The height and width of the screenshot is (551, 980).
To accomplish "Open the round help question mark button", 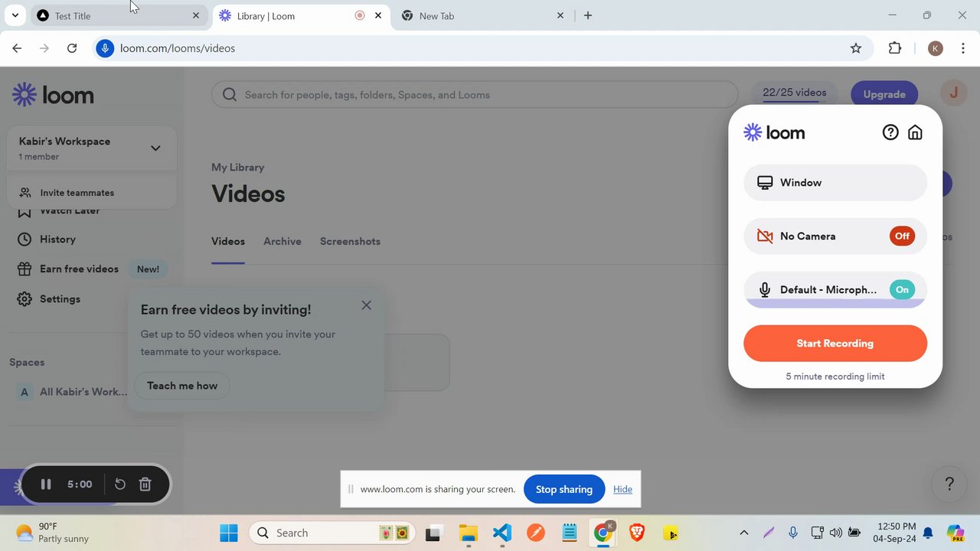I will pos(949,484).
